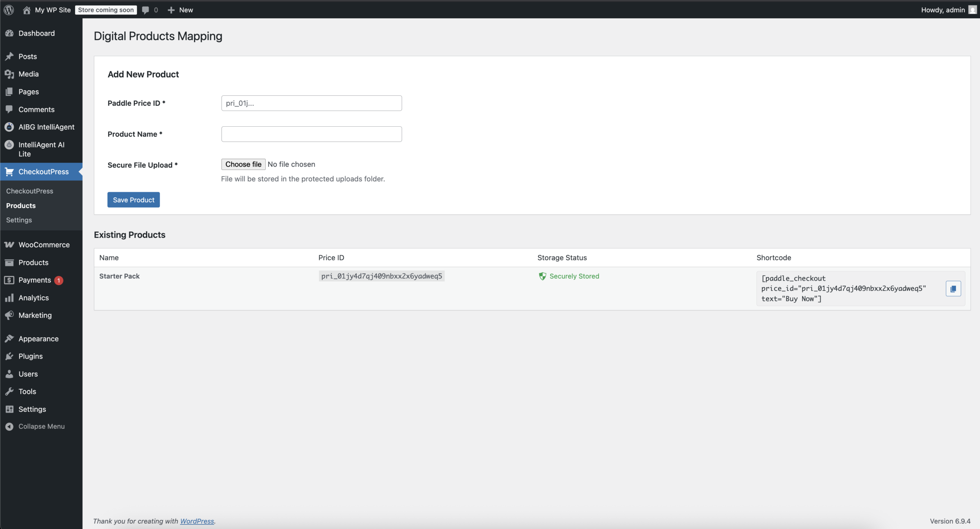This screenshot has width=980, height=529.
Task: Click the WooCommerce logo icon
Action: [x=10, y=245]
